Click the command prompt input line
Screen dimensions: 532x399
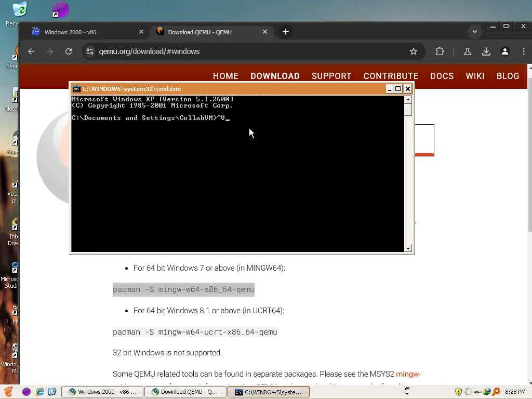pyautogui.click(x=151, y=118)
